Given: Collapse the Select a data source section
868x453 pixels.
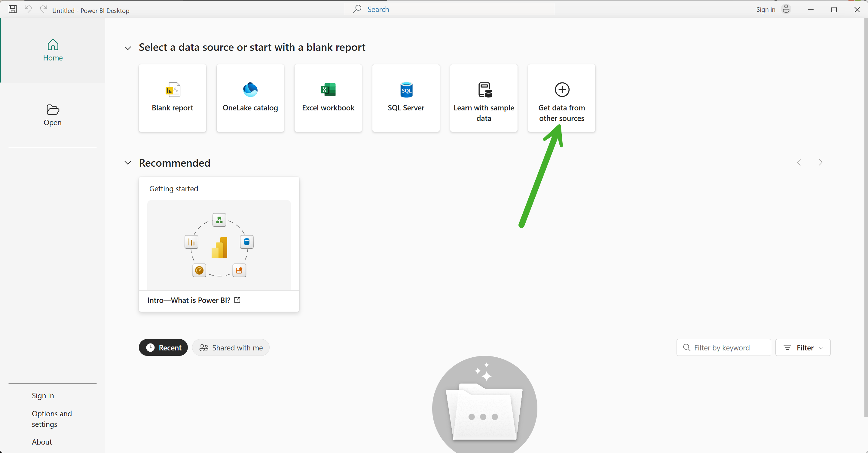Looking at the screenshot, I should 128,48.
